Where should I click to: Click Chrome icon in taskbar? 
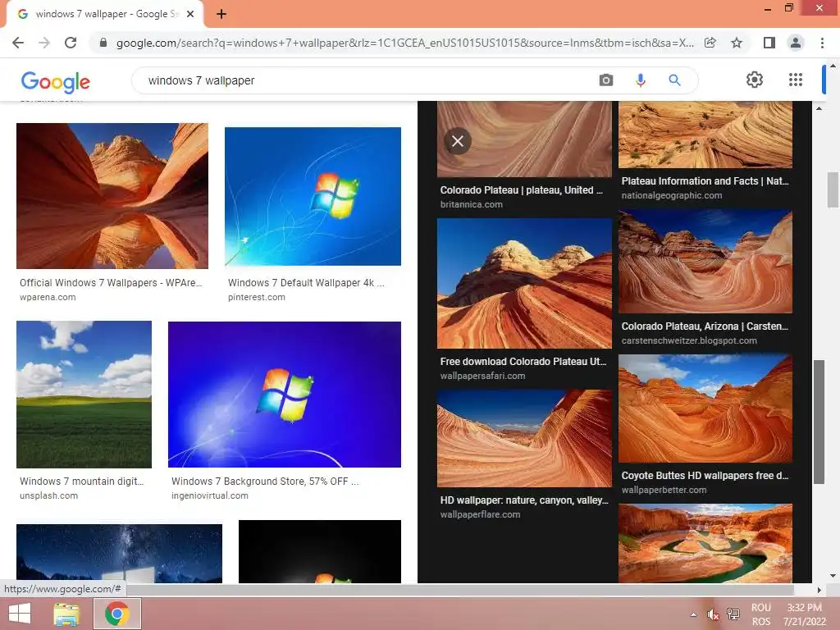pyautogui.click(x=117, y=614)
